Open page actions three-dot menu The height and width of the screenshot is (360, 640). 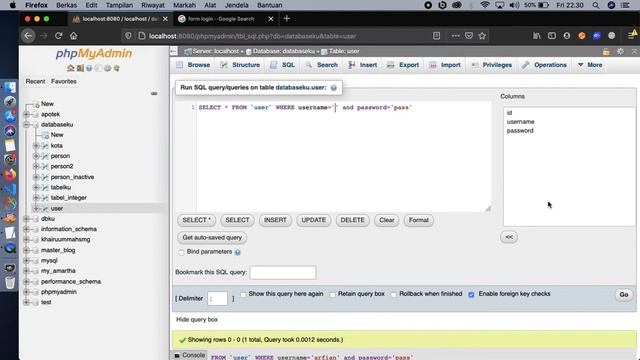(x=456, y=36)
